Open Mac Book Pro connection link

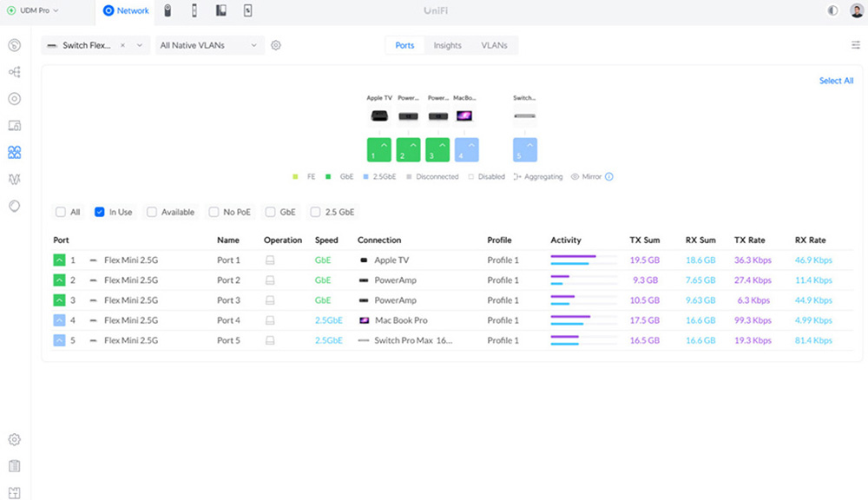(401, 320)
